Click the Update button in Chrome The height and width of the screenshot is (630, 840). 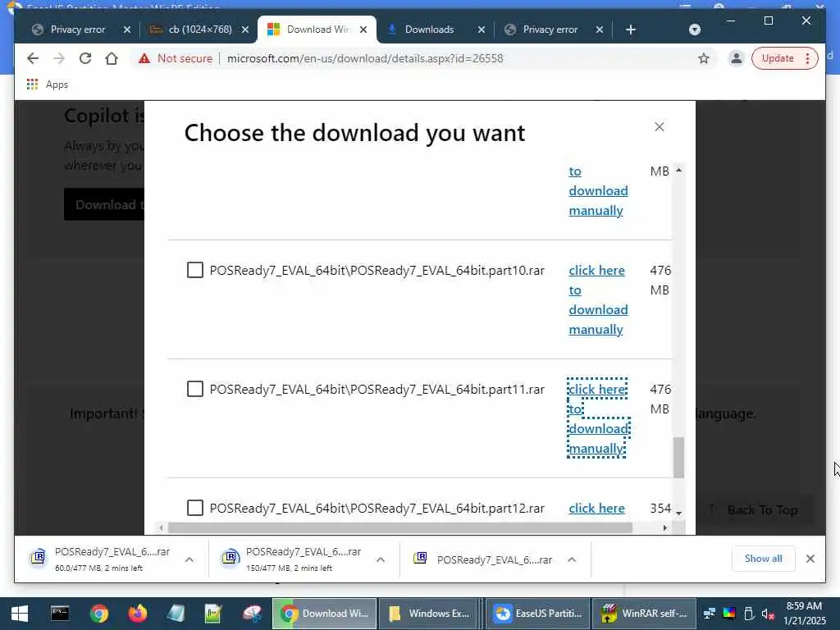[x=784, y=58]
